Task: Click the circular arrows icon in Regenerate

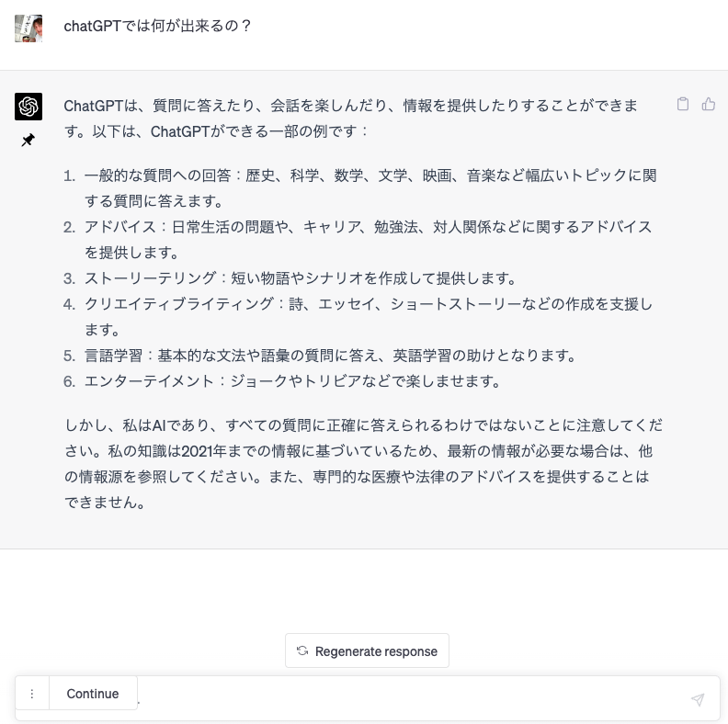Action: pyautogui.click(x=302, y=650)
